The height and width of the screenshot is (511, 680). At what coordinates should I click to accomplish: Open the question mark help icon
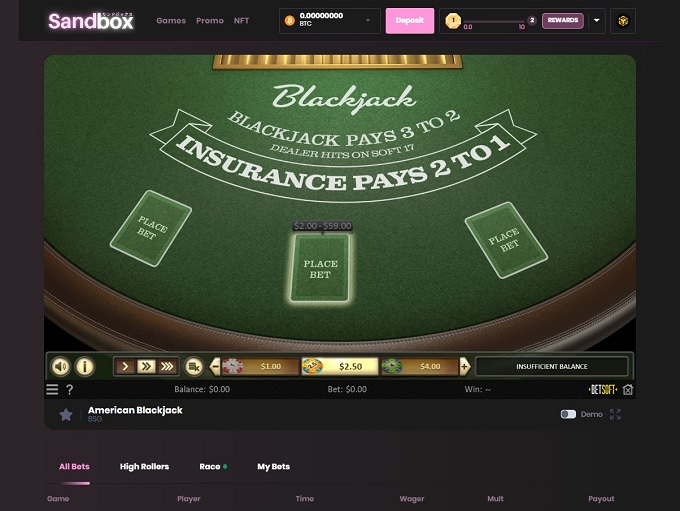tap(69, 389)
